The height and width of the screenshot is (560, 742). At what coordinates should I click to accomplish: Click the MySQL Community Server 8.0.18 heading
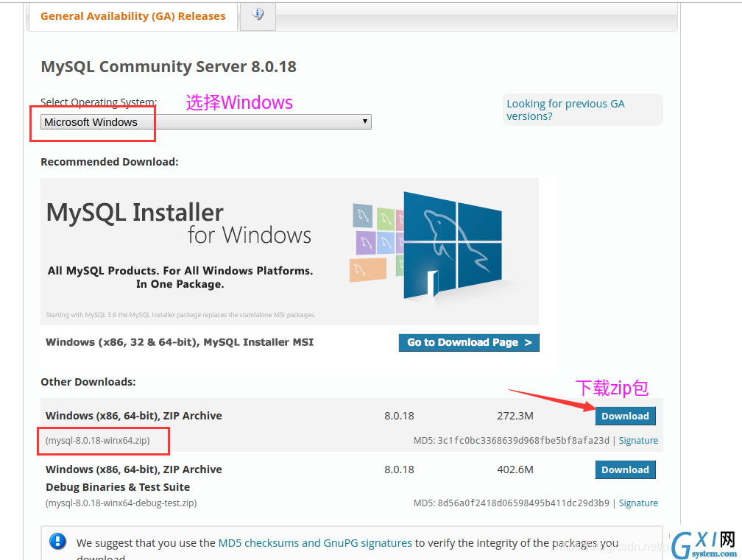[x=169, y=67]
